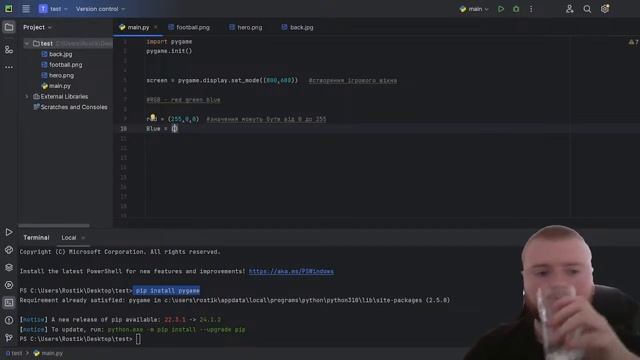Image resolution: width=640 pixels, height=360 pixels.
Task: Open the Project tool window folder icon
Action: coord(9,27)
